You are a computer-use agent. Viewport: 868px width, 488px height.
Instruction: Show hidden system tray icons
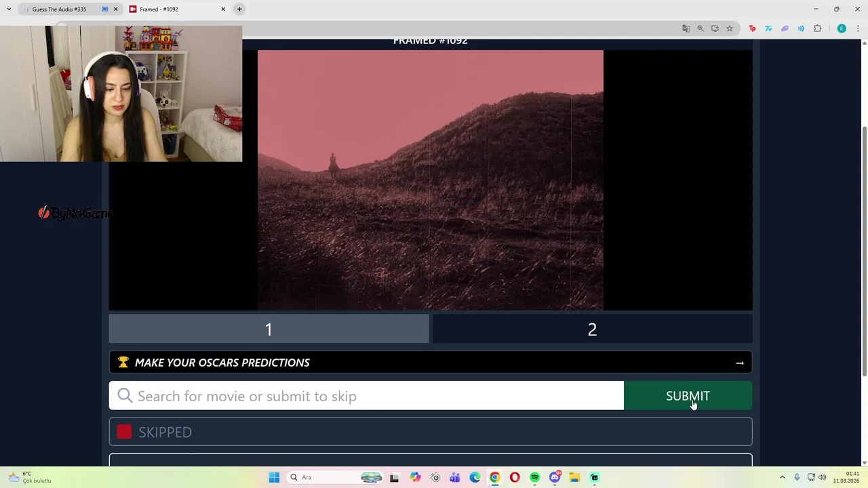click(x=782, y=477)
